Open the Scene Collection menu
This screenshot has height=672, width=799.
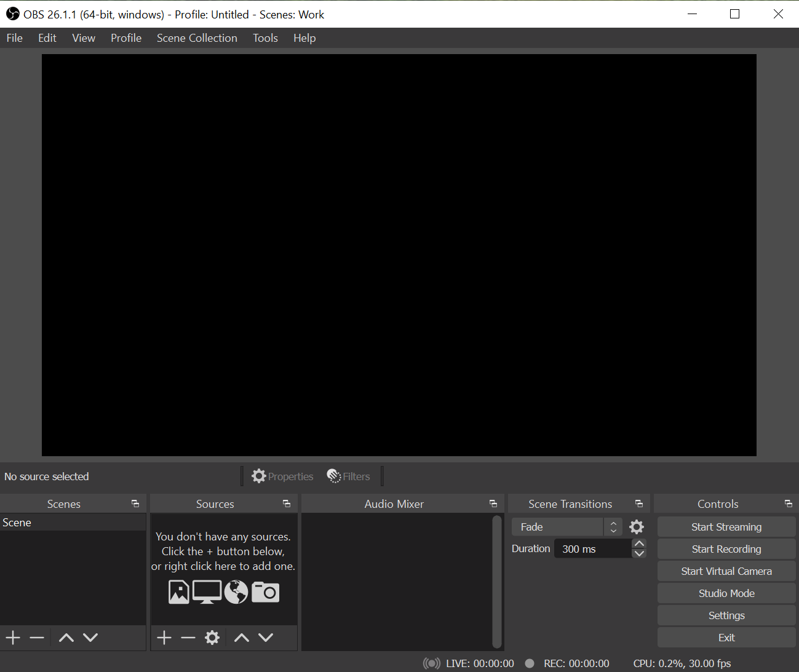pos(197,38)
